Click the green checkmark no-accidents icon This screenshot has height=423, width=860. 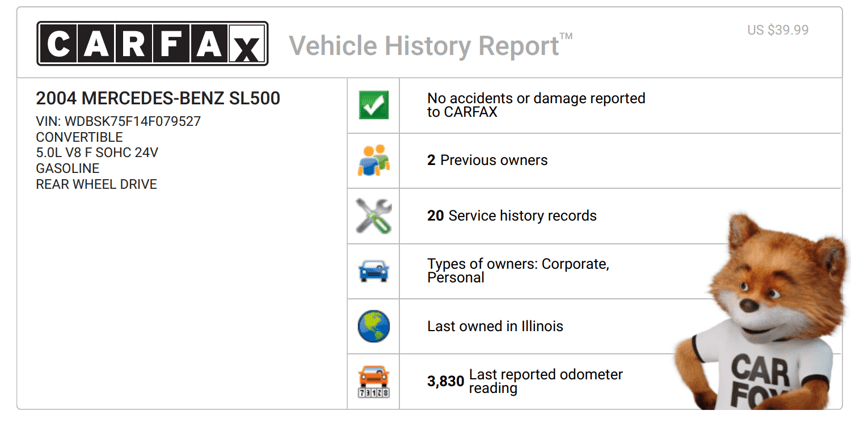coord(373,105)
